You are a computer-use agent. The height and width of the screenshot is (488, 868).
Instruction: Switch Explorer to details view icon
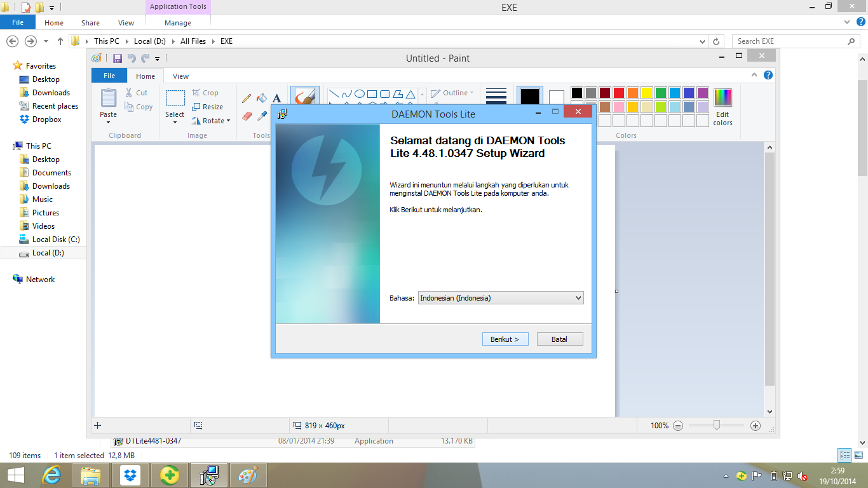844,455
